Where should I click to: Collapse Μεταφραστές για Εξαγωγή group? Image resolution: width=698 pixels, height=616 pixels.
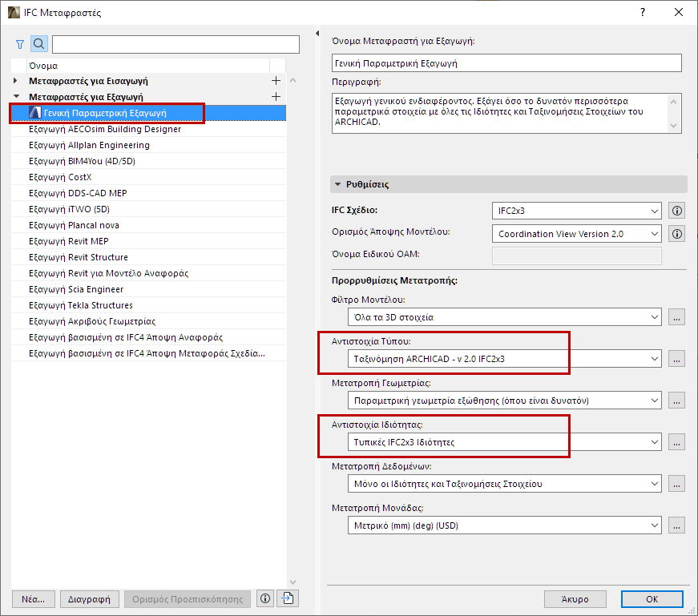pyautogui.click(x=17, y=96)
